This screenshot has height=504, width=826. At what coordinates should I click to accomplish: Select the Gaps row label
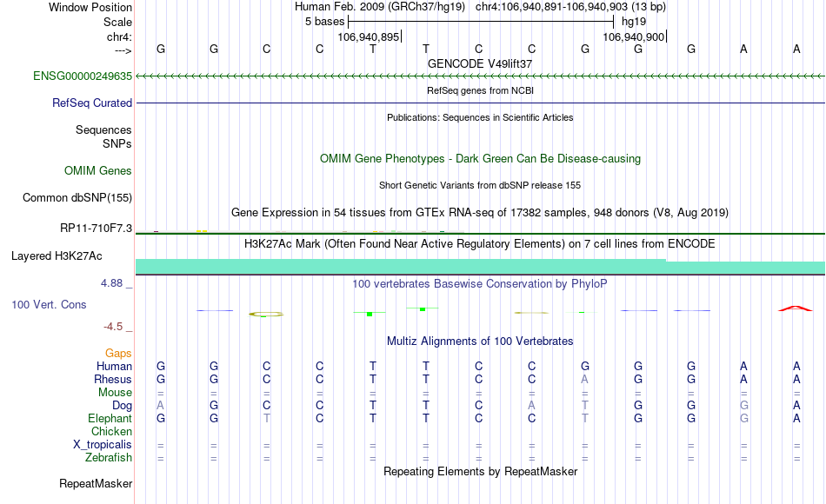(x=118, y=353)
